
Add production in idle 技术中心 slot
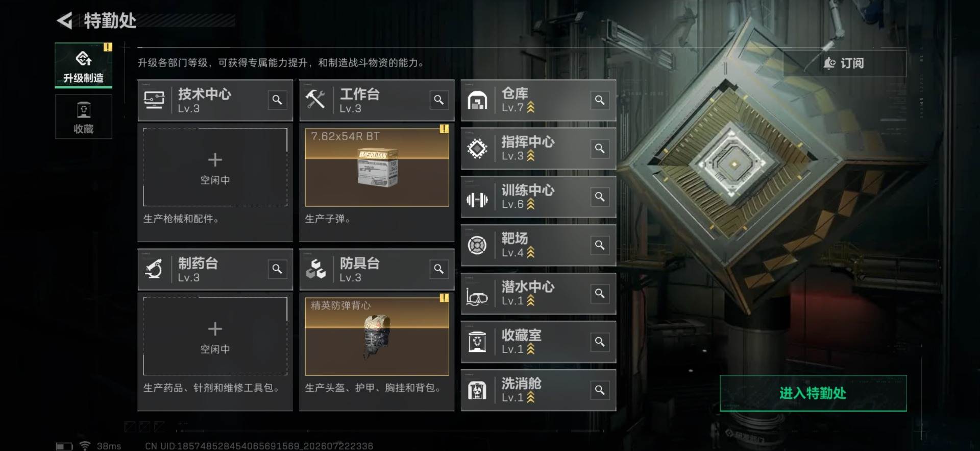pyautogui.click(x=215, y=167)
